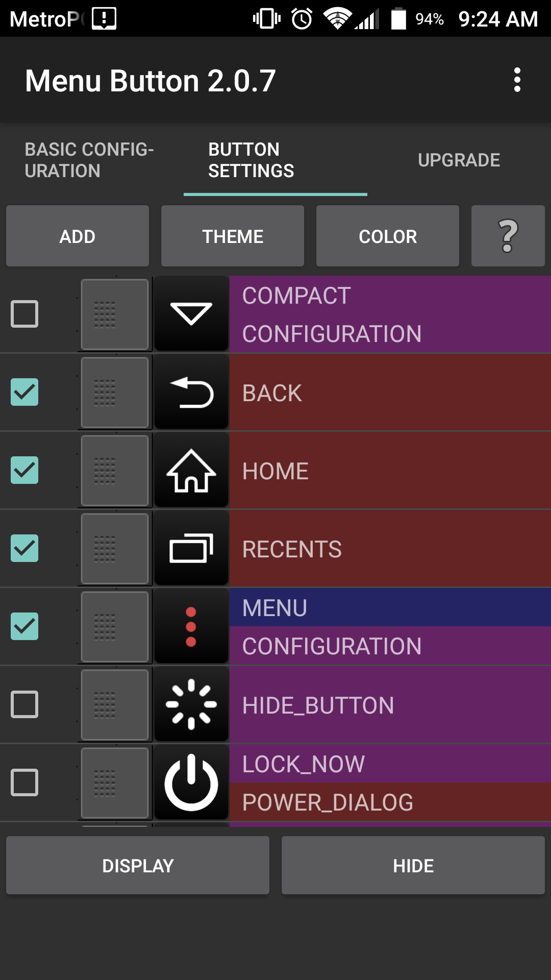The height and width of the screenshot is (980, 551).
Task: Tap the ADD button
Action: pos(78,236)
